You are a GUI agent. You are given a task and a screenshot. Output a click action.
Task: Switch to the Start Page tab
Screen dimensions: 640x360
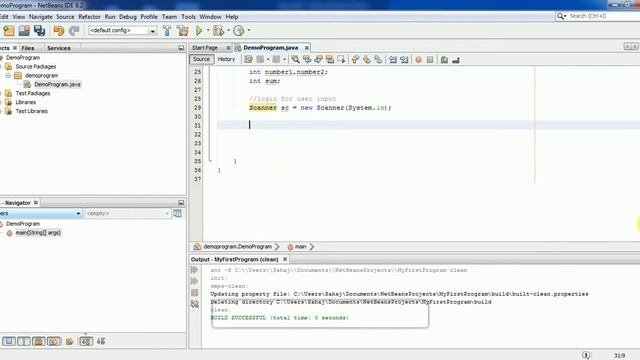(205, 48)
